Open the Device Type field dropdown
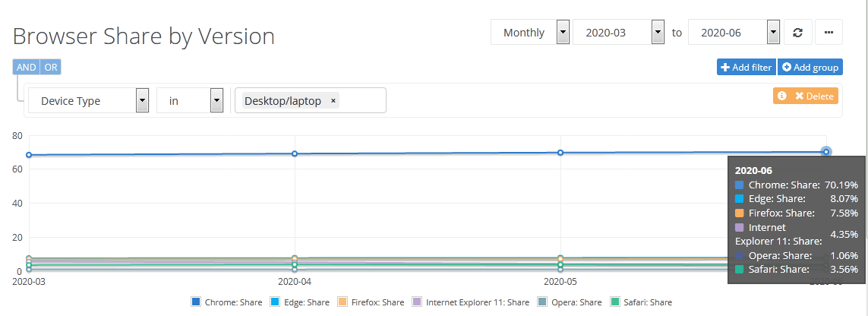The image size is (868, 316). tap(142, 100)
